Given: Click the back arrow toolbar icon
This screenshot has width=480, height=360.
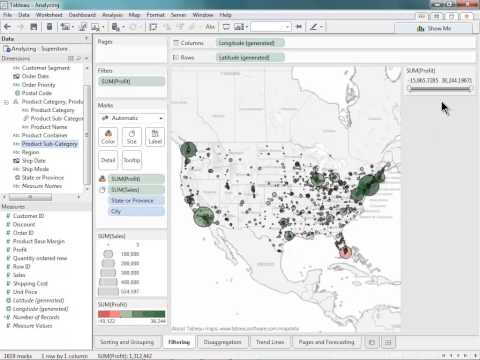Looking at the screenshot, I should pos(8,27).
